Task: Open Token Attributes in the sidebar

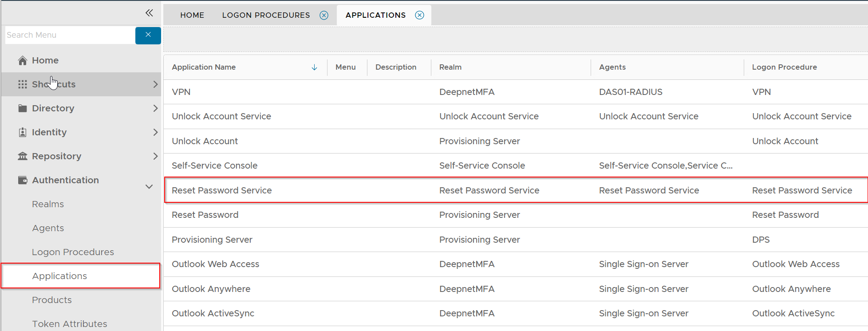Action: coord(70,324)
